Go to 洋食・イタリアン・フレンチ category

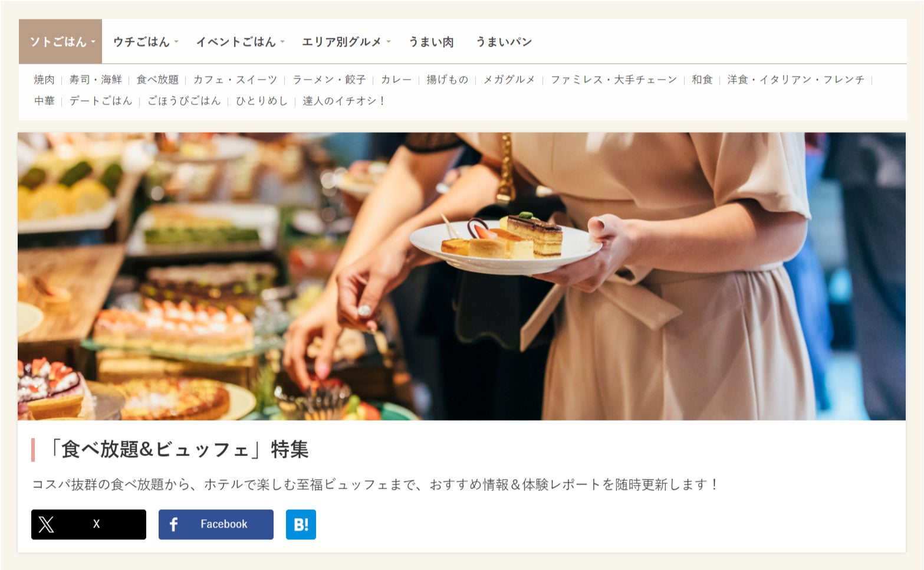[795, 80]
